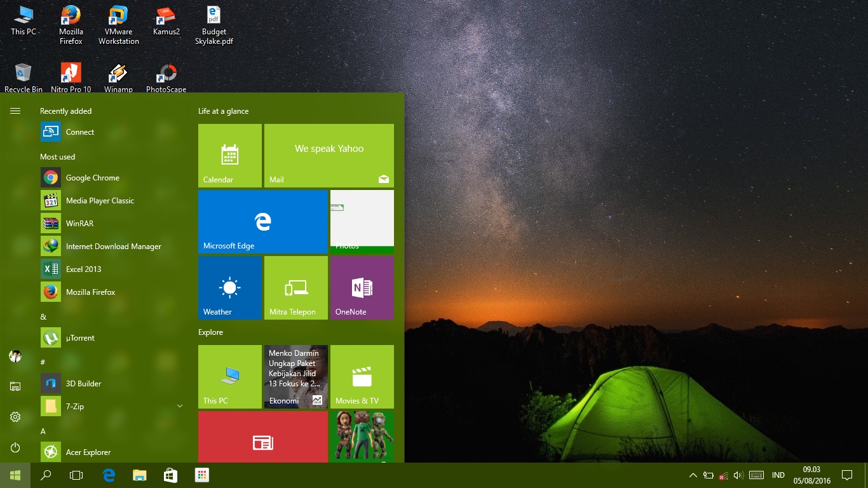
Task: Click the volume icon in the system tray
Action: pos(739,475)
